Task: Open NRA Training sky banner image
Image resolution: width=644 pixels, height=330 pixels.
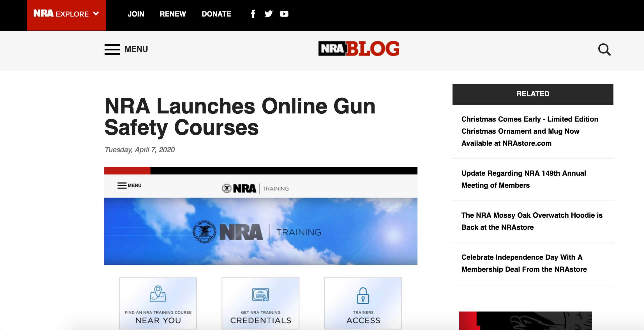Action: pos(261,231)
